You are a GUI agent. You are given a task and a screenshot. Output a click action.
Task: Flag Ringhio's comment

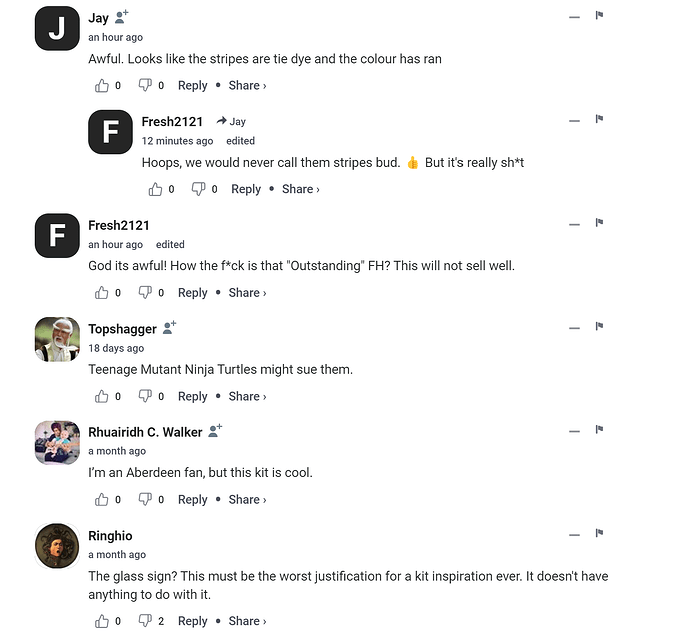[x=599, y=533]
